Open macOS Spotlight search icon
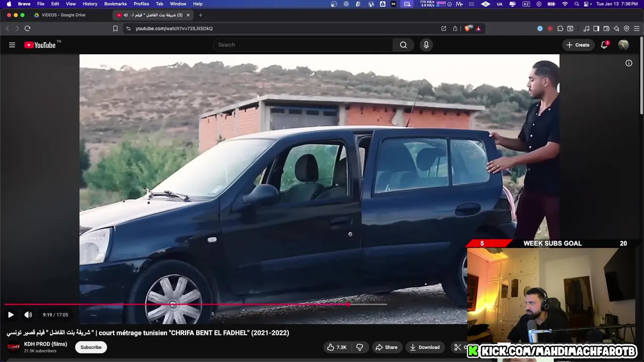Screen dimensions: 644x362 tap(577, 4)
